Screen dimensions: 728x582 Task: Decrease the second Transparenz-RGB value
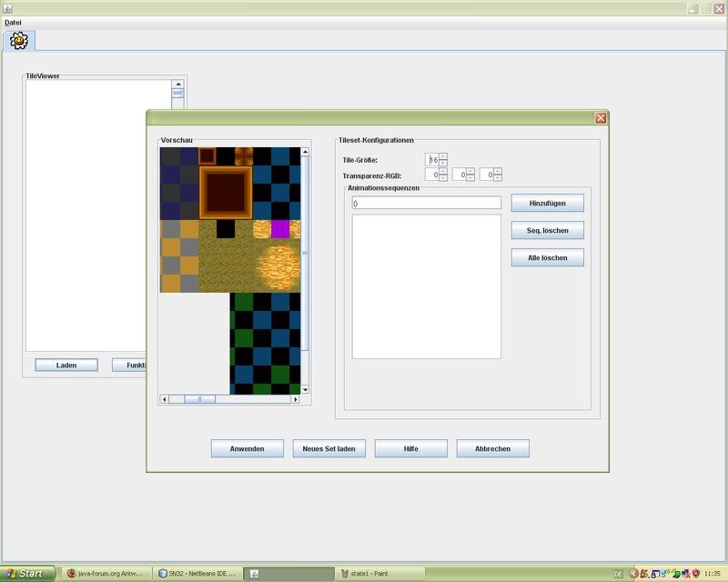tap(470, 177)
